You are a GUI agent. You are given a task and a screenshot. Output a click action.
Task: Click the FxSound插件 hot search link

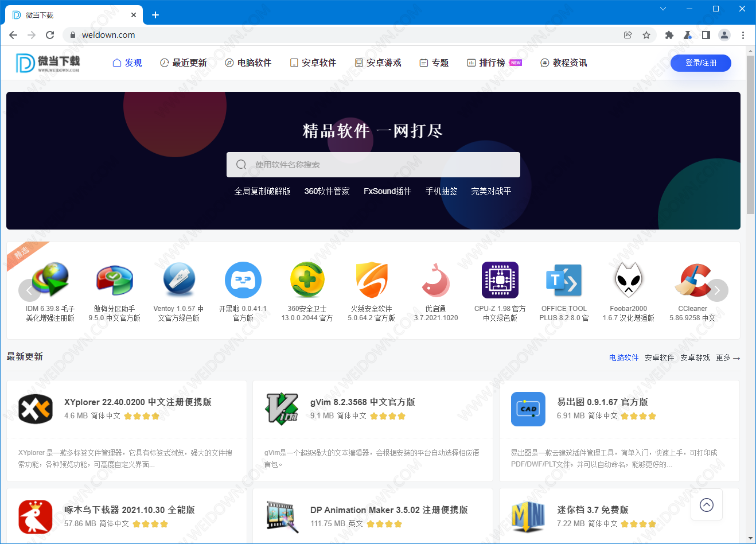pyautogui.click(x=387, y=191)
